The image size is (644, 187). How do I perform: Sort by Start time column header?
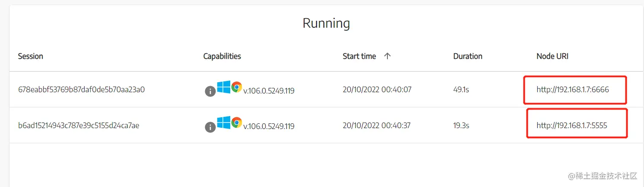(359, 56)
